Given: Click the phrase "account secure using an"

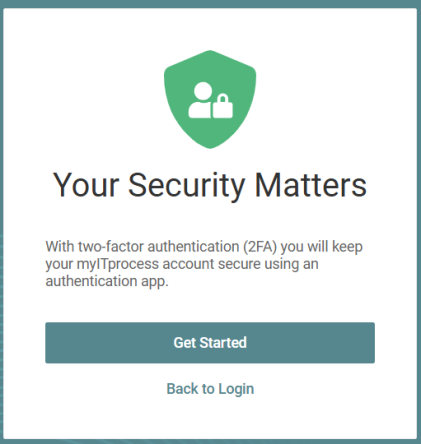Looking at the screenshot, I should point(240,264).
